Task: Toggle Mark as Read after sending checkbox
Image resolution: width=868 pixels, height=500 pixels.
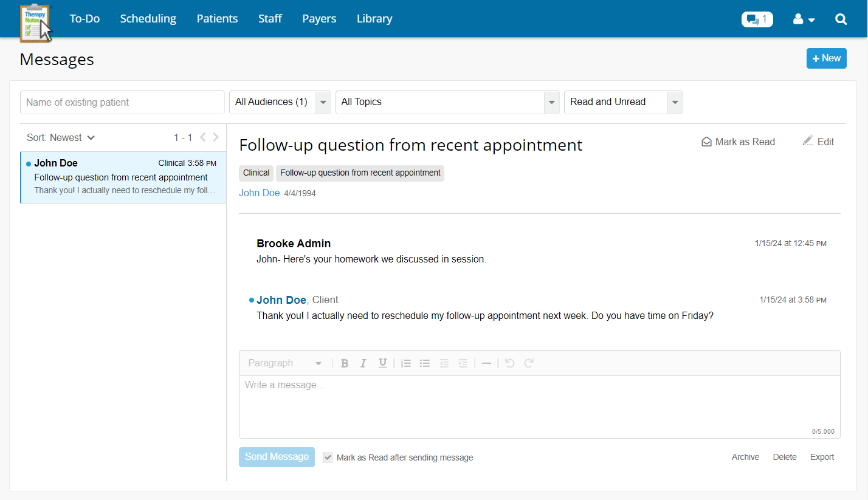Action: [x=328, y=457]
